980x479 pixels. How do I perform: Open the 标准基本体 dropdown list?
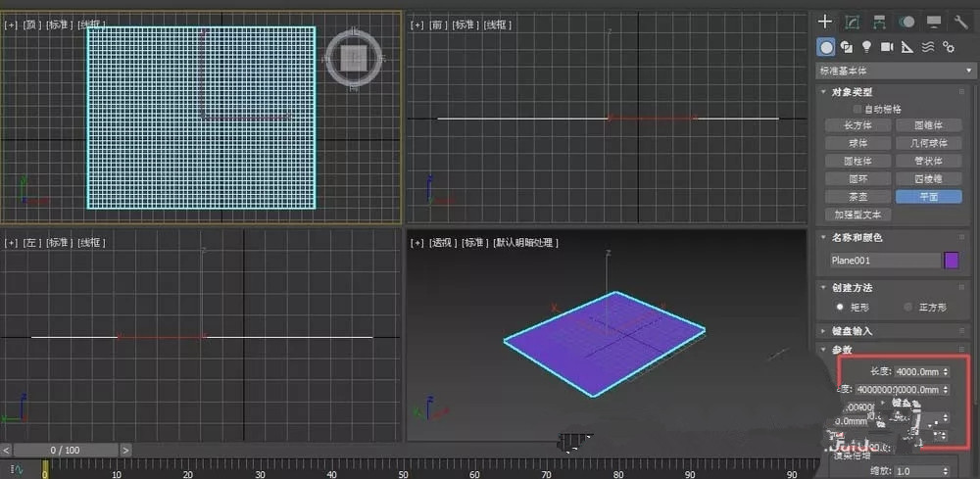point(895,72)
